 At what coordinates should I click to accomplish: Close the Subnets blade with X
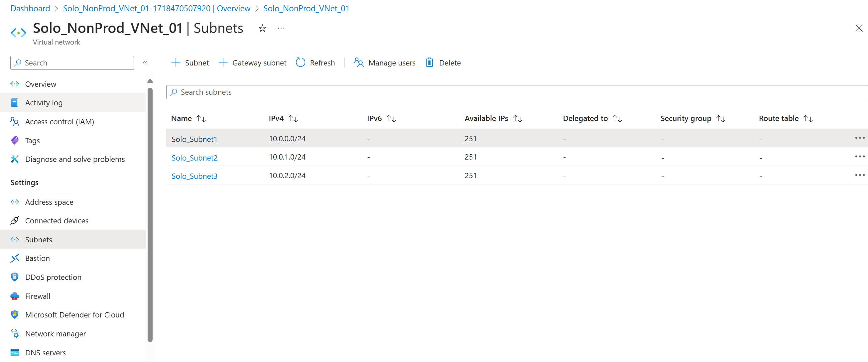click(859, 28)
